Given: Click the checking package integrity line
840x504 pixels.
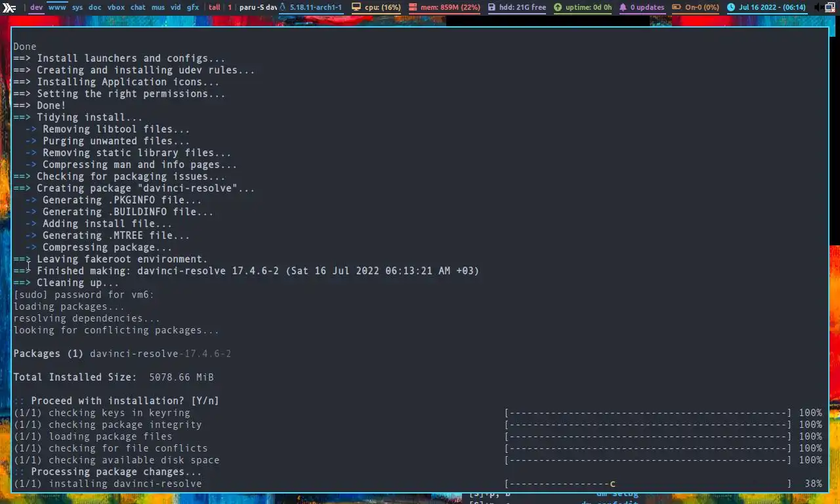Looking at the screenshot, I should coord(108,425).
